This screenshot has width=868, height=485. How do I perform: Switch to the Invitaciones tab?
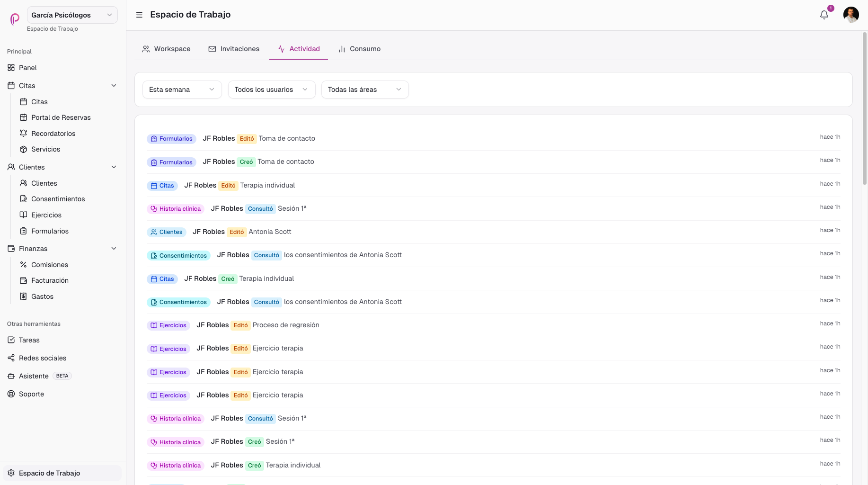point(234,49)
